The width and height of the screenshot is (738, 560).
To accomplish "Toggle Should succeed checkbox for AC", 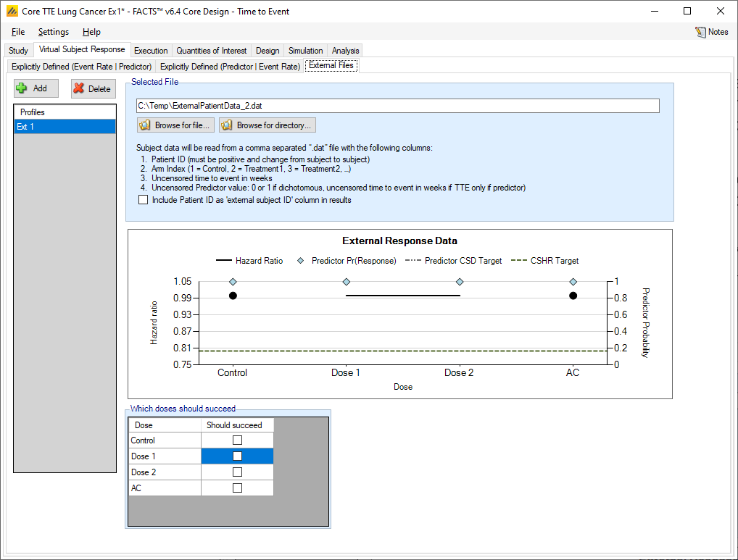I will coord(237,488).
